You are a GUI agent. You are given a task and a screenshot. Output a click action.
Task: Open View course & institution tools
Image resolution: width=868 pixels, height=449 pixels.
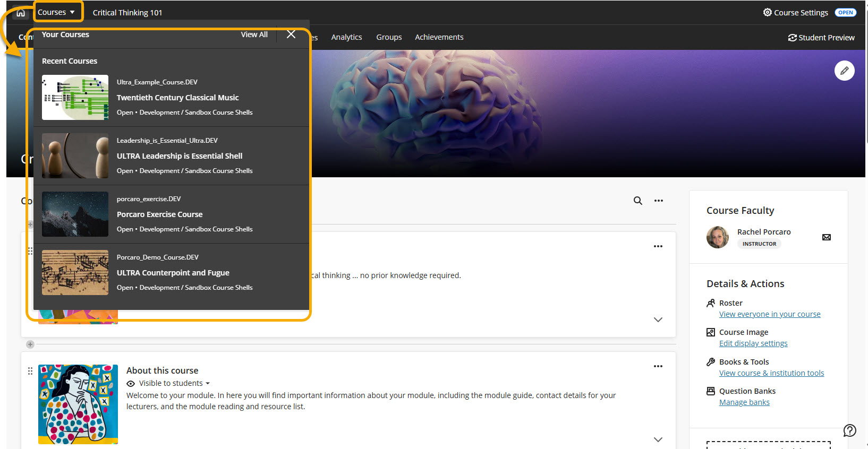point(771,373)
